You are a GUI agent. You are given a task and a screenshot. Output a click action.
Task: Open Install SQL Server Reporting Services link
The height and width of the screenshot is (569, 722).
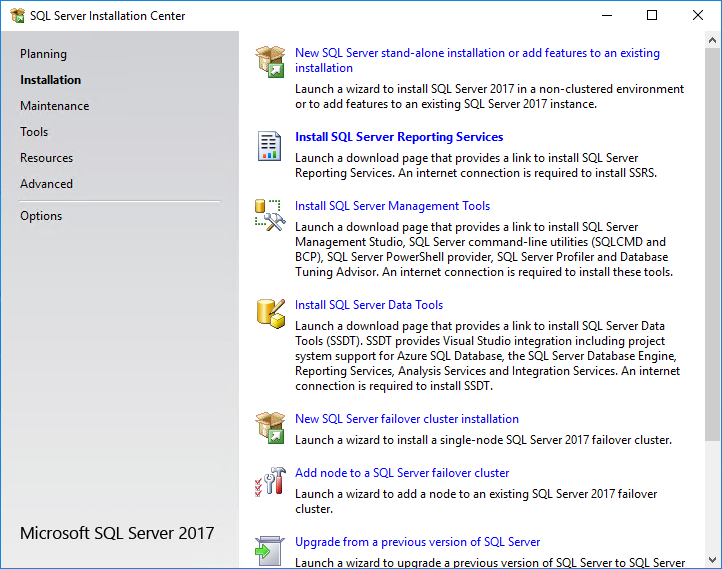coord(399,137)
